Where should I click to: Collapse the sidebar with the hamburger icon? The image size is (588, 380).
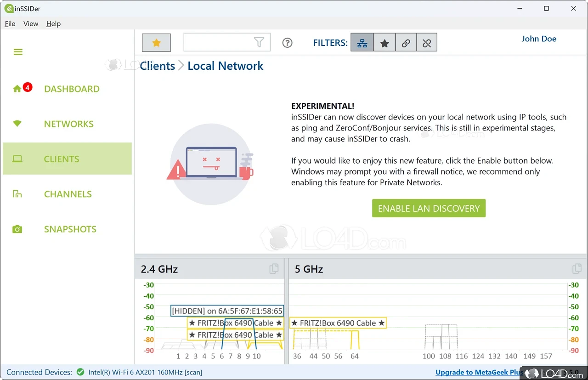click(18, 52)
